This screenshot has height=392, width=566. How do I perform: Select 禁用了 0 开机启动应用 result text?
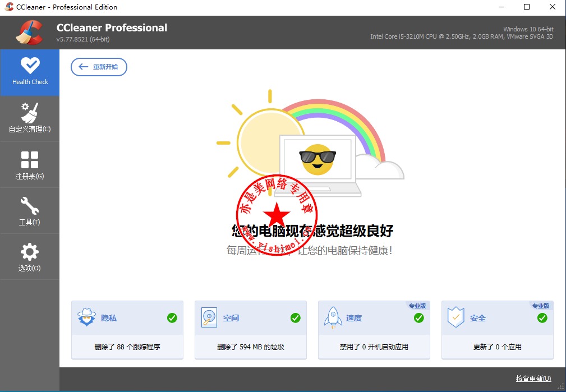(374, 347)
